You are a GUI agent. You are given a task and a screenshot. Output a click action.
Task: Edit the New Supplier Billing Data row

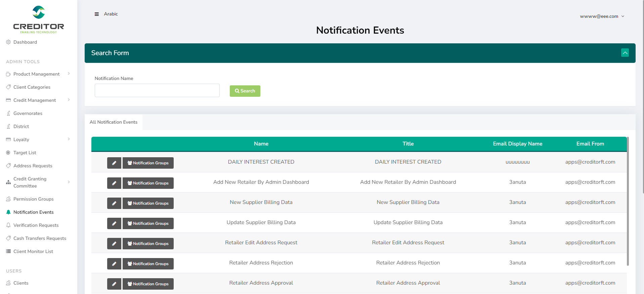(114, 203)
